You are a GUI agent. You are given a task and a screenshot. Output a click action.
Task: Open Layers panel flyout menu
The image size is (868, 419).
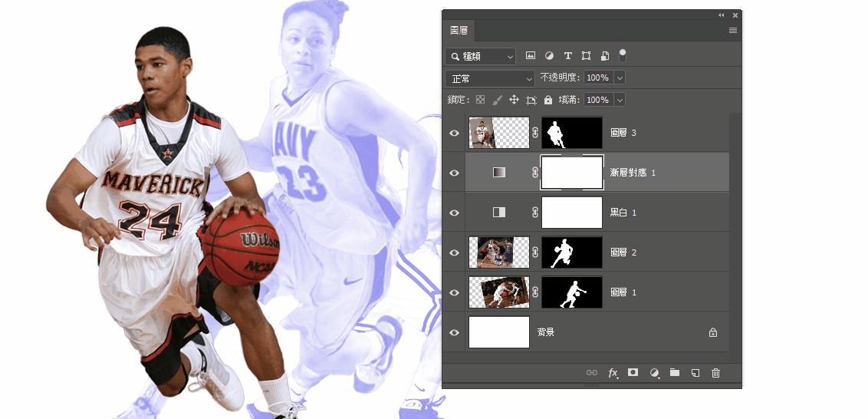(x=733, y=31)
